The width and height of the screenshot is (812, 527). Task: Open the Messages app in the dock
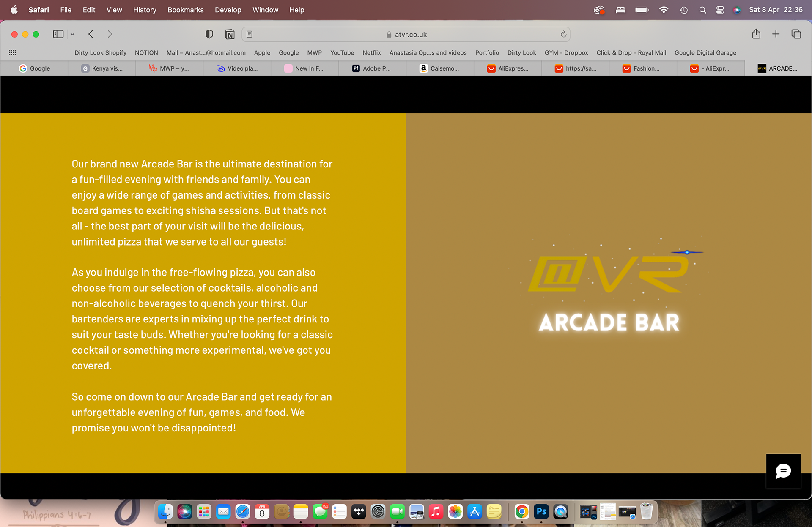tap(320, 512)
